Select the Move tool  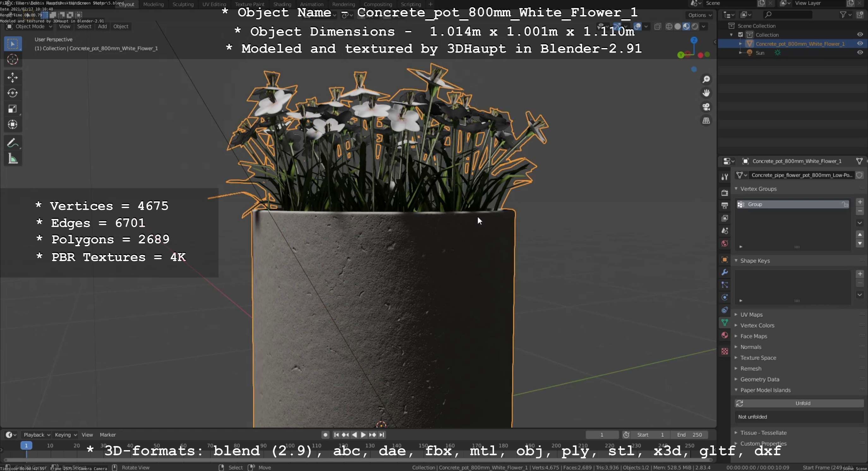(x=13, y=77)
